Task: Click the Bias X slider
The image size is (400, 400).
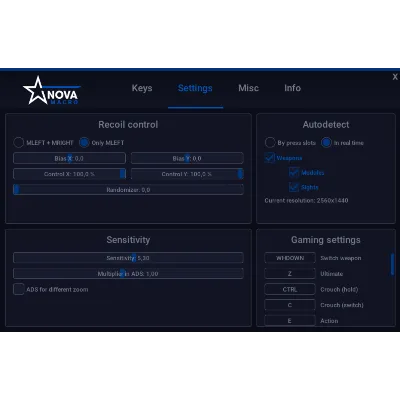Action: tap(69, 158)
